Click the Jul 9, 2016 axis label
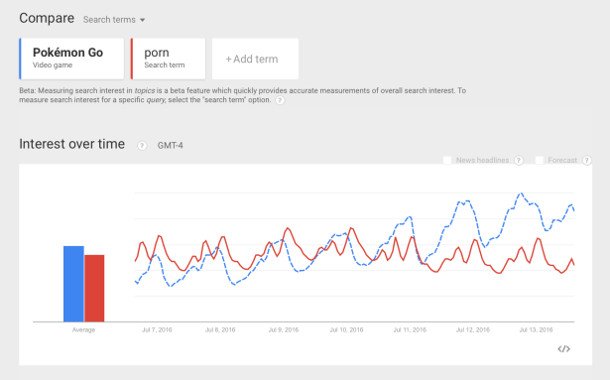The height and width of the screenshot is (380, 610). click(x=284, y=330)
